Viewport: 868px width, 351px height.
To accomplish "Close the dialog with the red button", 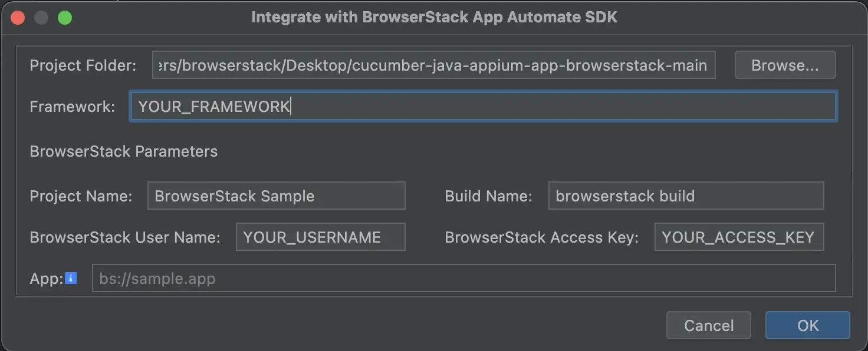I will [18, 18].
